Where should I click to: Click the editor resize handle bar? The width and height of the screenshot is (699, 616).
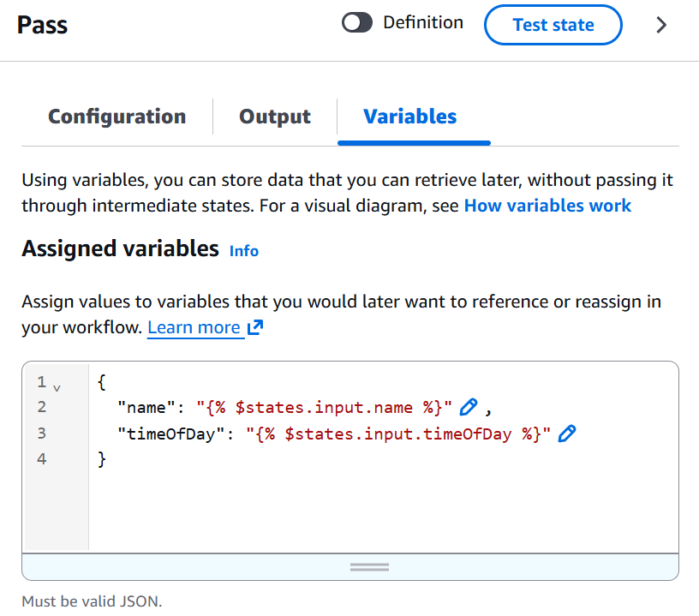click(x=368, y=566)
